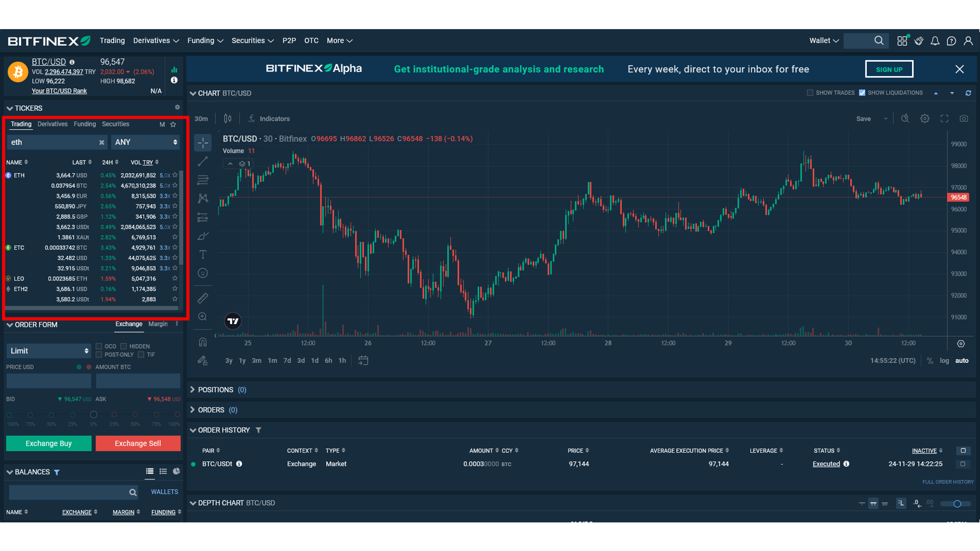
Task: Take a chart snapshot with the camera icon
Action: [964, 118]
